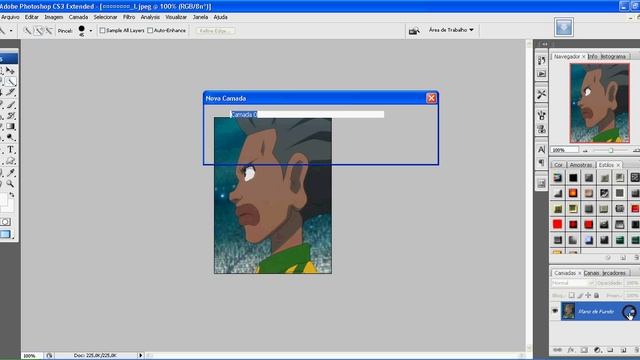Select the Move tool in toolbox
The width and height of the screenshot is (640, 360).
pos(11,71)
